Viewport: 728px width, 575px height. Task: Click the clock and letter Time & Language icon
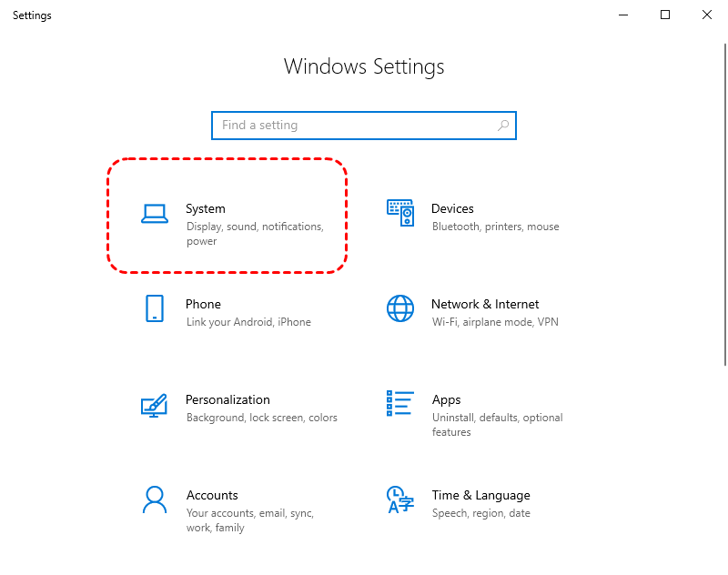400,499
